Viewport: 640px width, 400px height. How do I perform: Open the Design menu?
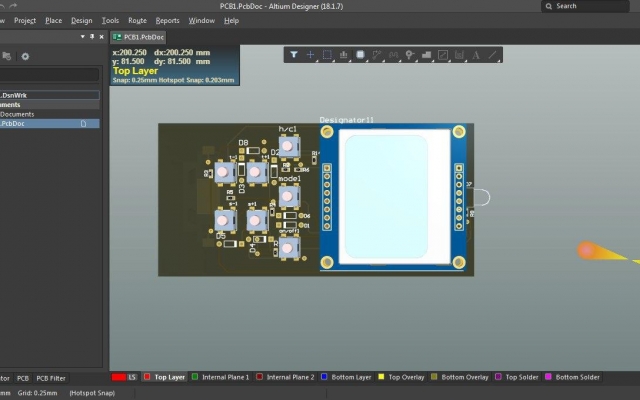(82, 20)
